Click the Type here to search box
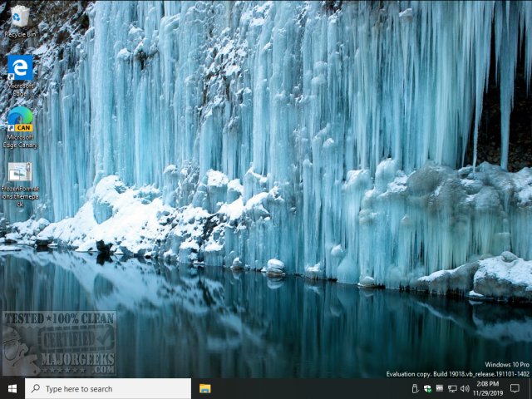This screenshot has height=399, width=532. [x=108, y=388]
